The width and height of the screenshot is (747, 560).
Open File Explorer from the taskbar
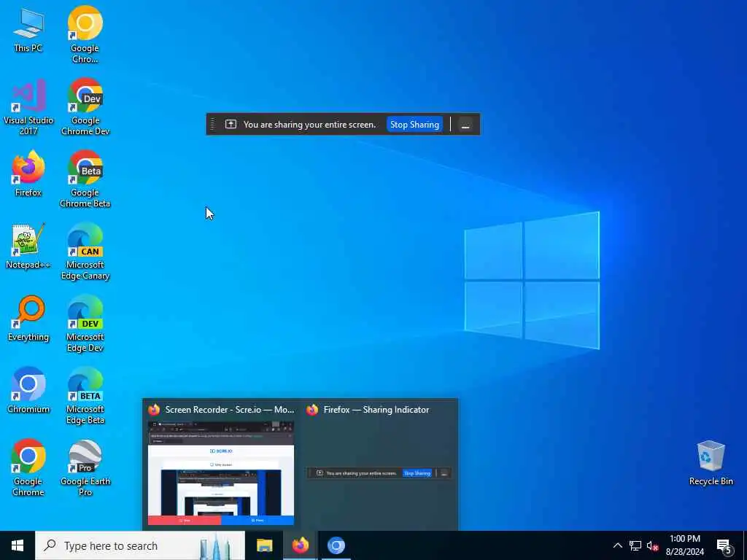264,545
